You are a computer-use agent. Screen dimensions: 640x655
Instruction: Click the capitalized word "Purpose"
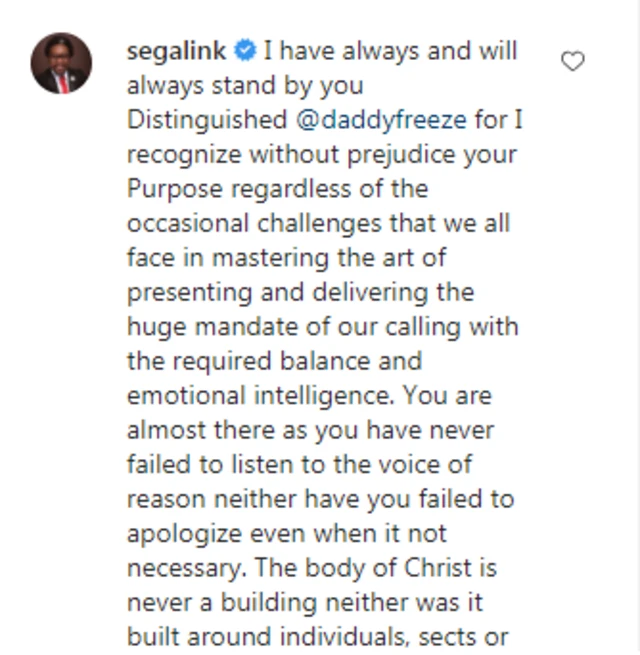coord(175,188)
